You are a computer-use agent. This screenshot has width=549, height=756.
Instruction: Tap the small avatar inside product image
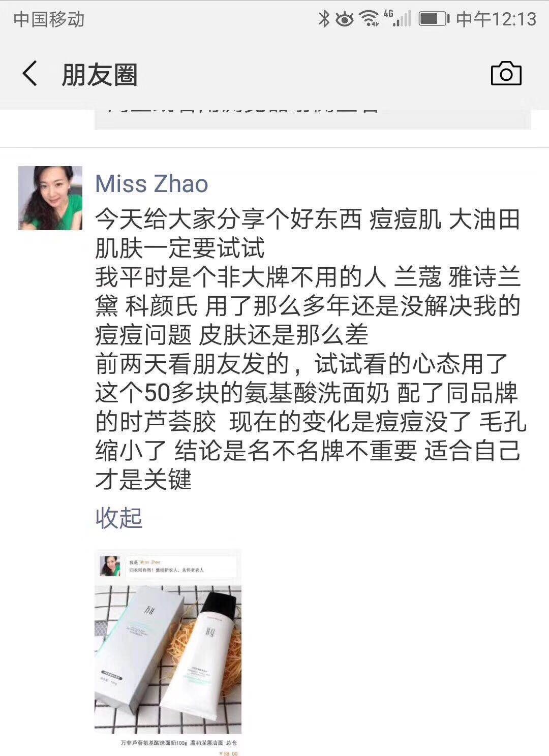(x=110, y=566)
